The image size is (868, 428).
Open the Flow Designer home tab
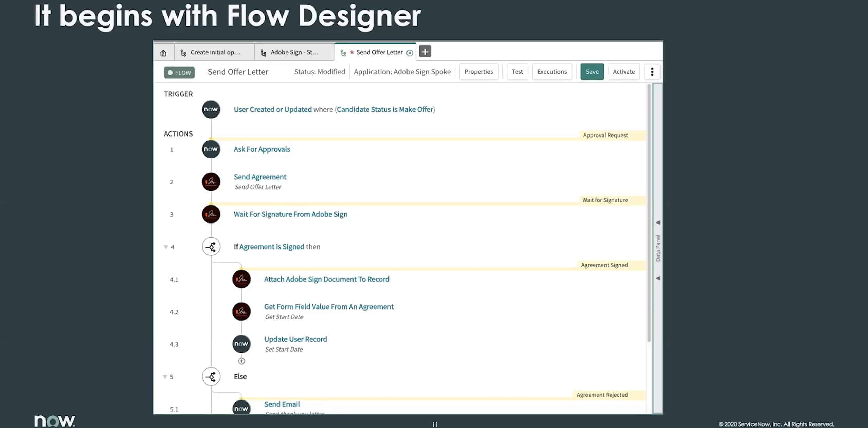click(163, 53)
